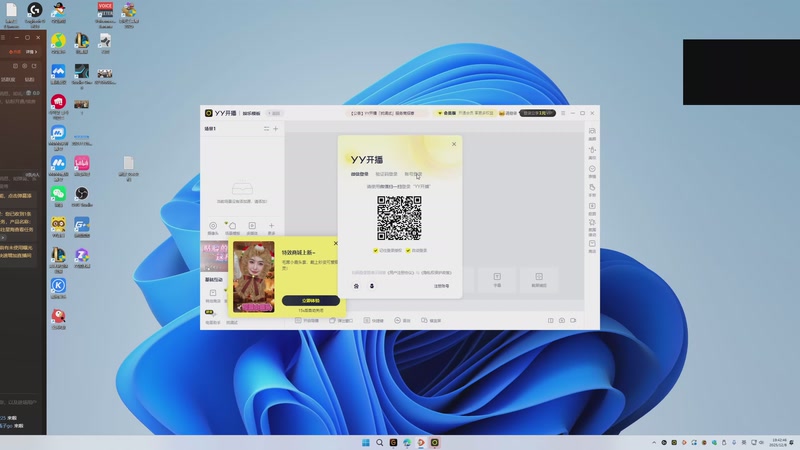Click the taskbar clock and date

(x=779, y=442)
